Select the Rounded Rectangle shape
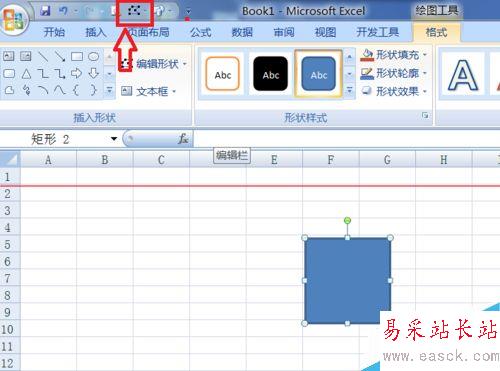Viewport: 500px width, 371px height. click(9, 73)
